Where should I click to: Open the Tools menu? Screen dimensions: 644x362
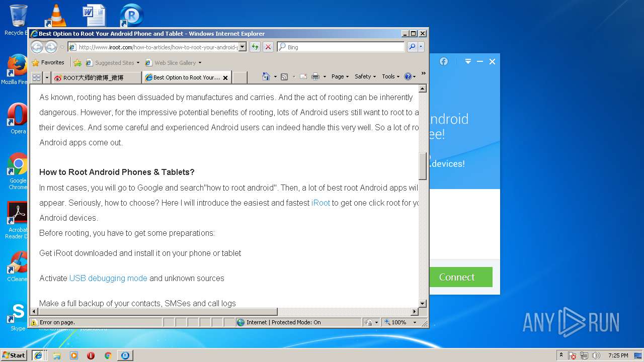(390, 76)
